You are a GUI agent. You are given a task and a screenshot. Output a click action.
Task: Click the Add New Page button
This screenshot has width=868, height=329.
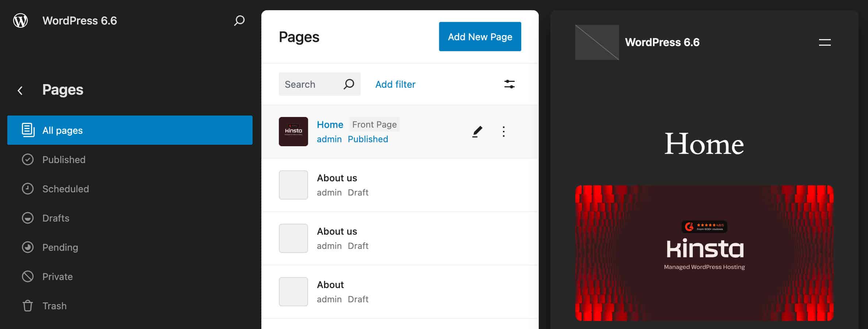tap(480, 36)
